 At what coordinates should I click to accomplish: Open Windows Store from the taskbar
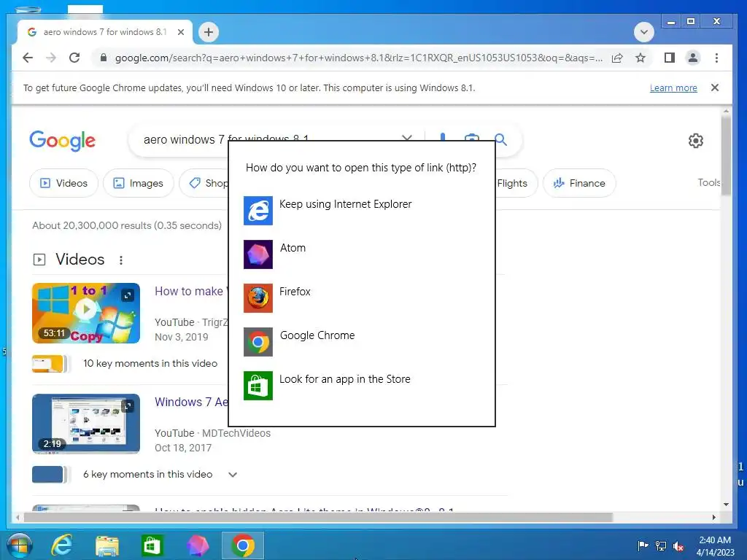pos(152,545)
